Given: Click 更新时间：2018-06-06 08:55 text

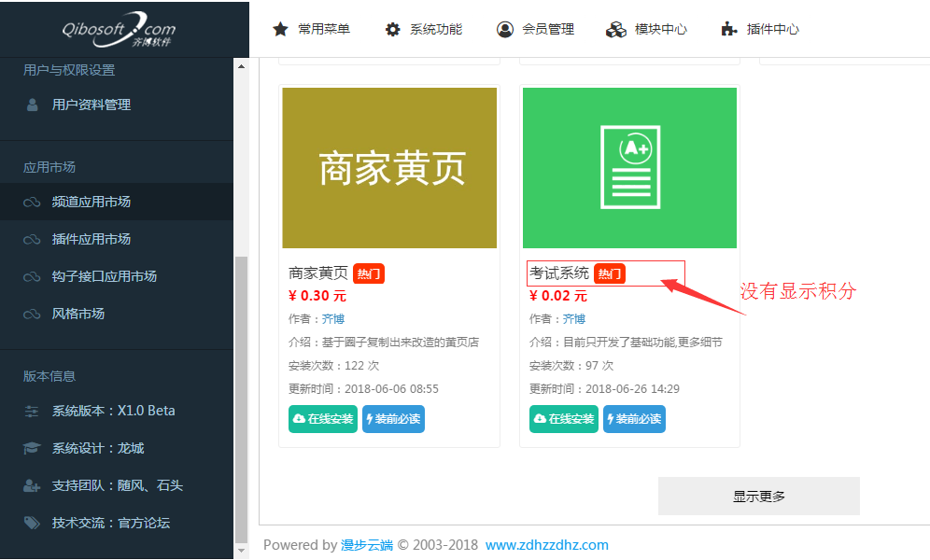Looking at the screenshot, I should coord(363,389).
